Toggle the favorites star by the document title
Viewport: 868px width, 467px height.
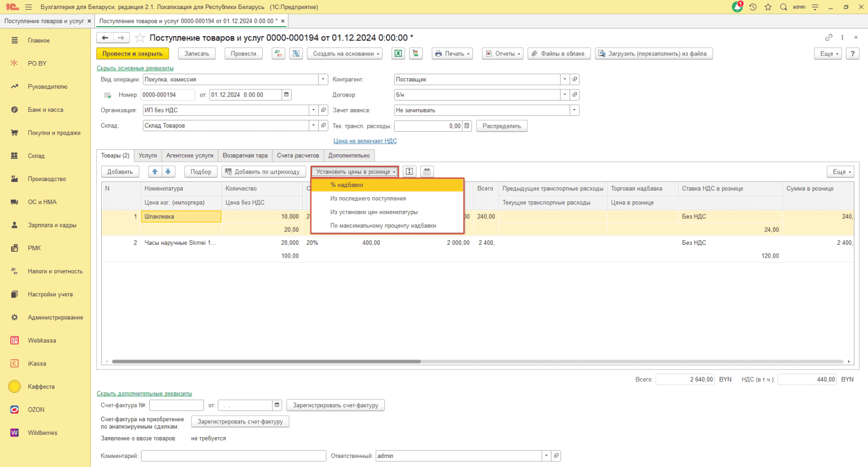(140, 38)
